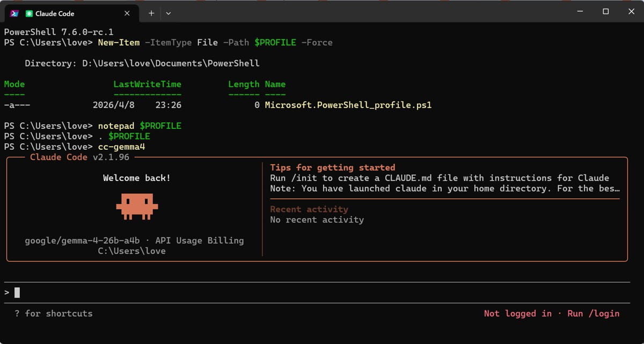Click 'notepad $PROFILE' command line

click(140, 126)
